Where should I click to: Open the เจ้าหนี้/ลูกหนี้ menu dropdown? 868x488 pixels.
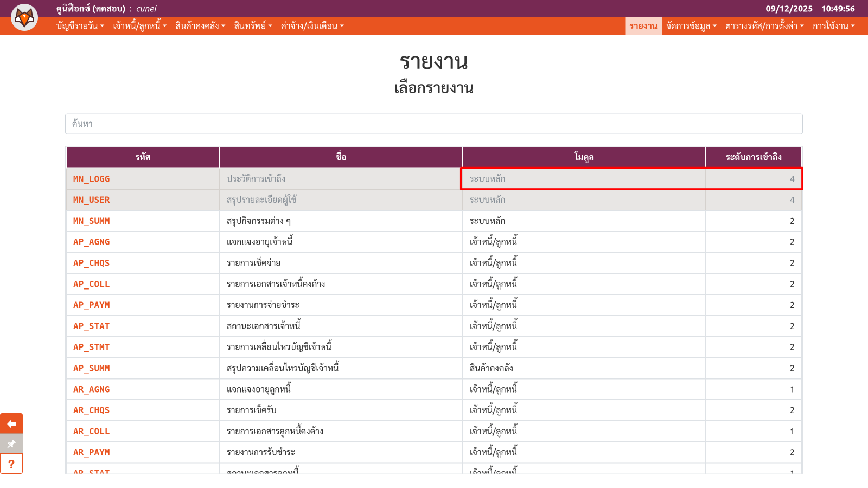[x=139, y=26]
